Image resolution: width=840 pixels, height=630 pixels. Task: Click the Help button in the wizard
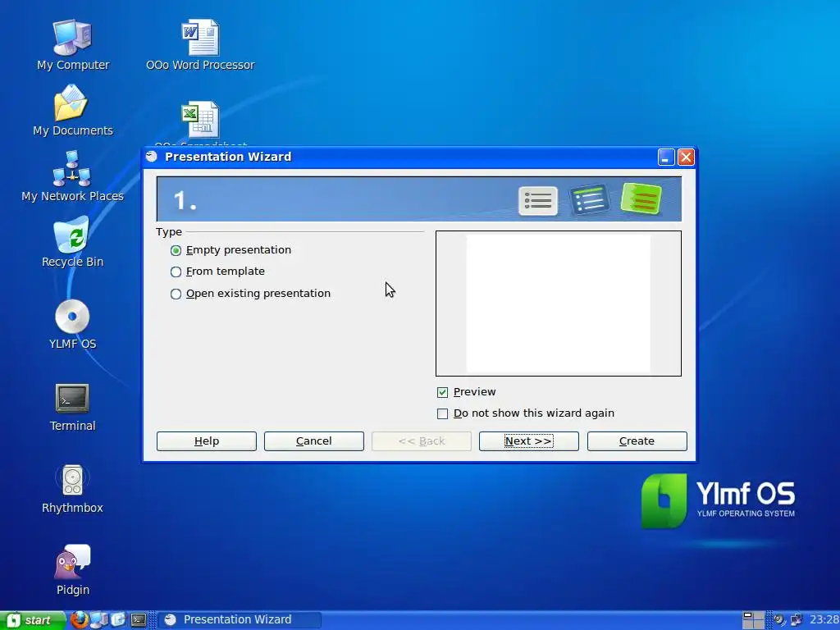206,441
